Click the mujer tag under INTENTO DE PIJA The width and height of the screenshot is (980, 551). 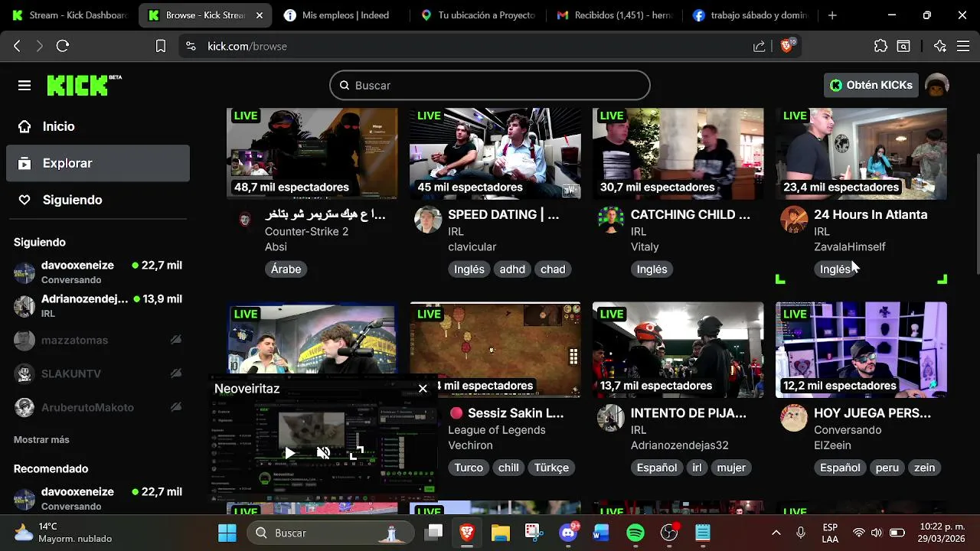point(731,468)
